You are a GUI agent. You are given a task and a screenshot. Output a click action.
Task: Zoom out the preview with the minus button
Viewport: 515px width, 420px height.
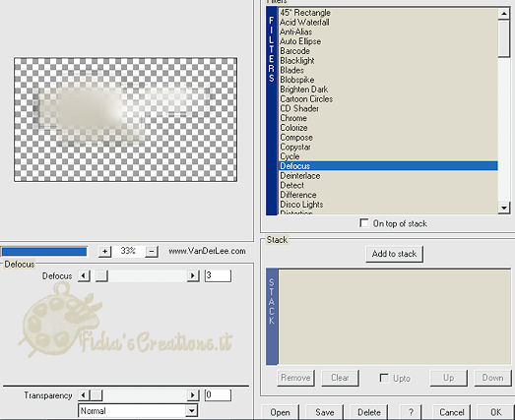pos(152,252)
